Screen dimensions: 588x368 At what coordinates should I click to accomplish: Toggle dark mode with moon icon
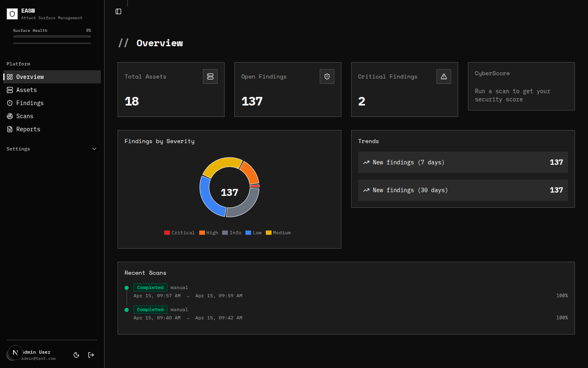[x=76, y=355]
